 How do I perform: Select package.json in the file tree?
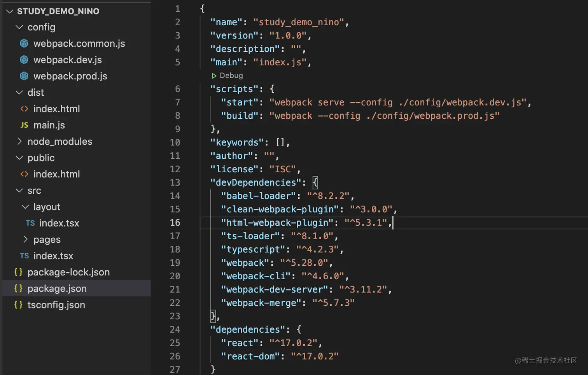click(x=57, y=289)
